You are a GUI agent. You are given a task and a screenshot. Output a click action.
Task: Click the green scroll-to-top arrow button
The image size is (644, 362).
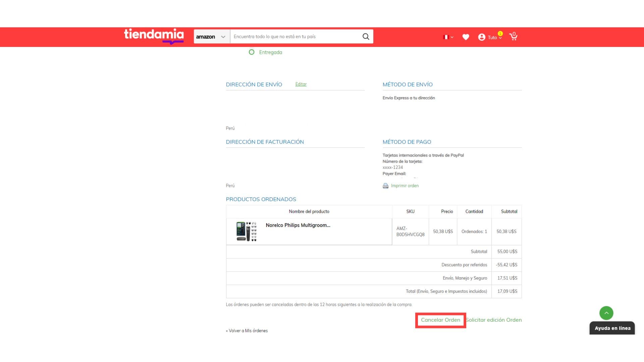tap(606, 313)
